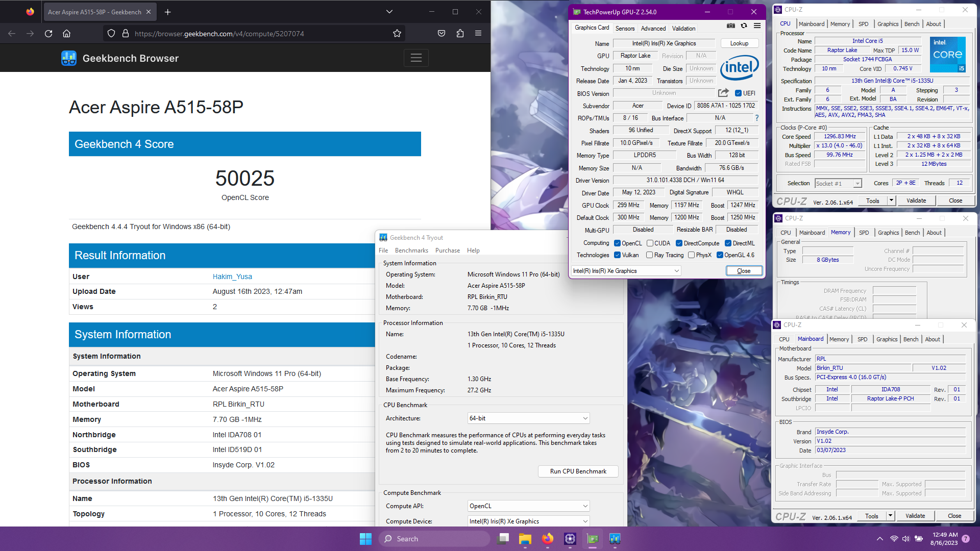The image size is (980, 551).
Task: Open the Compute Device dropdown
Action: point(528,521)
